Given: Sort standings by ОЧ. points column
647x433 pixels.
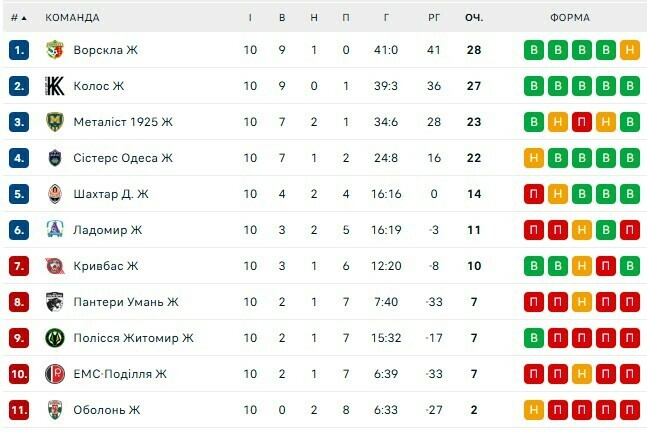Looking at the screenshot, I should (473, 17).
